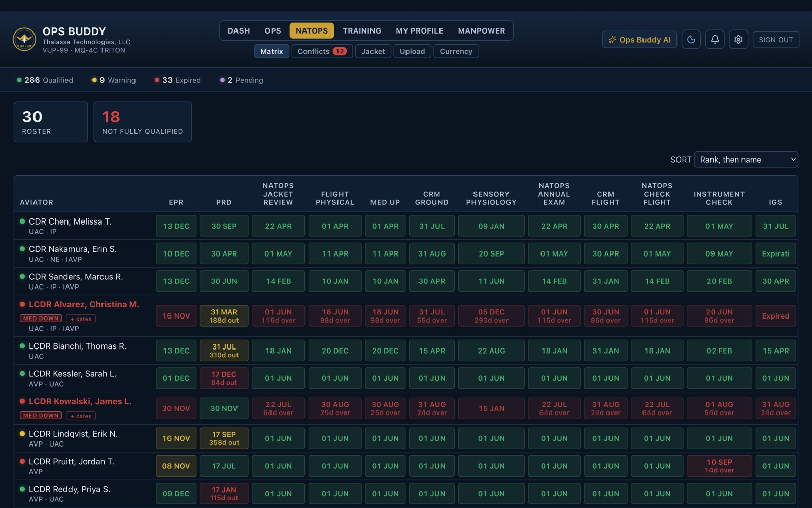Open the Upload sub-tab

tap(412, 51)
